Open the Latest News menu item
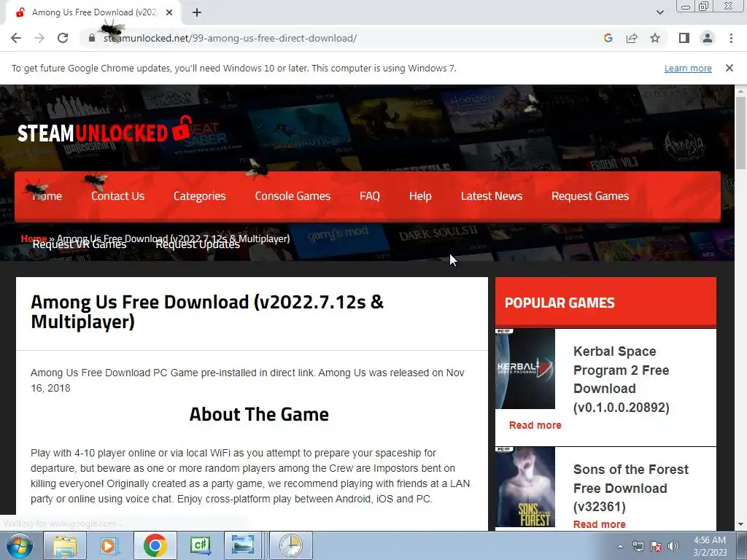 click(x=492, y=195)
